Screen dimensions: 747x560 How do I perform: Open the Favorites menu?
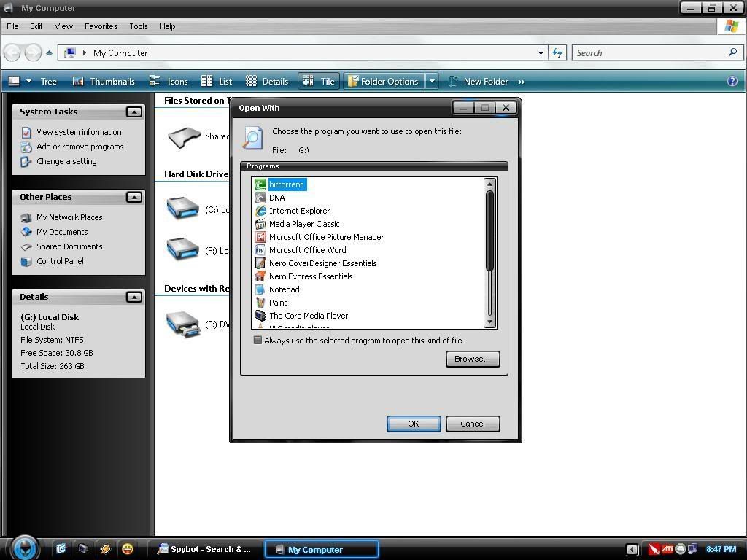tap(101, 26)
